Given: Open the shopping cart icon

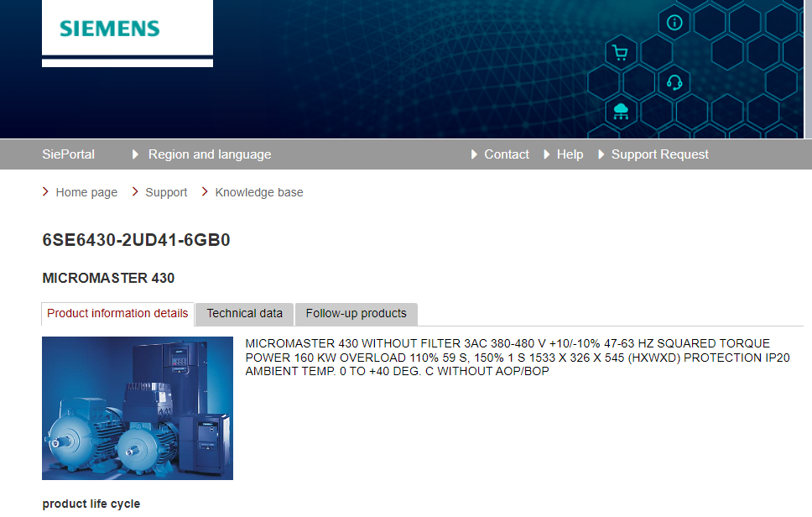Looking at the screenshot, I should [620, 53].
